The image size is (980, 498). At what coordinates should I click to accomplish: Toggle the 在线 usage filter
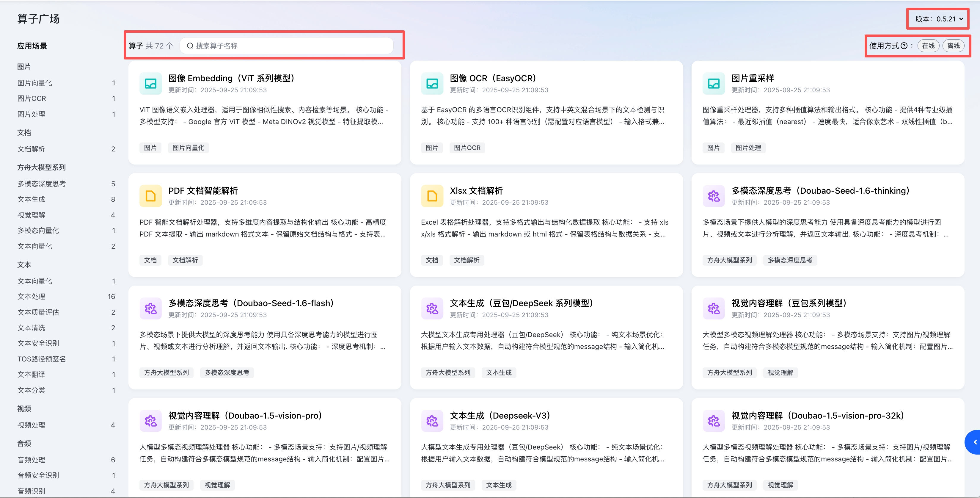click(928, 46)
